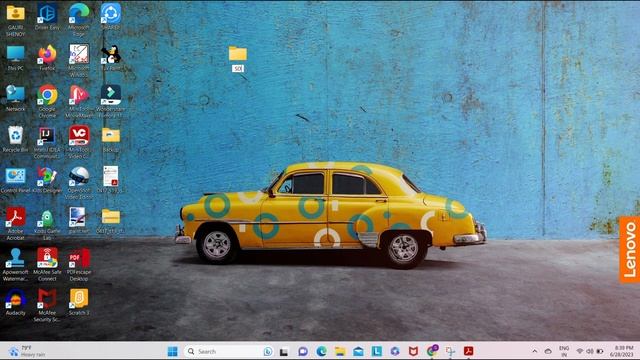Open the Chat app on taskbar
This screenshot has width=640, height=360.
[x=302, y=351]
